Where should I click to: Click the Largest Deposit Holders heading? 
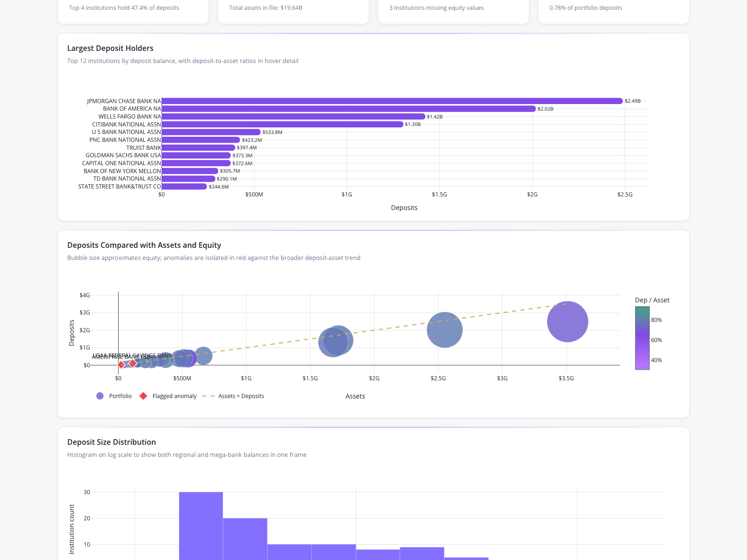110,48
